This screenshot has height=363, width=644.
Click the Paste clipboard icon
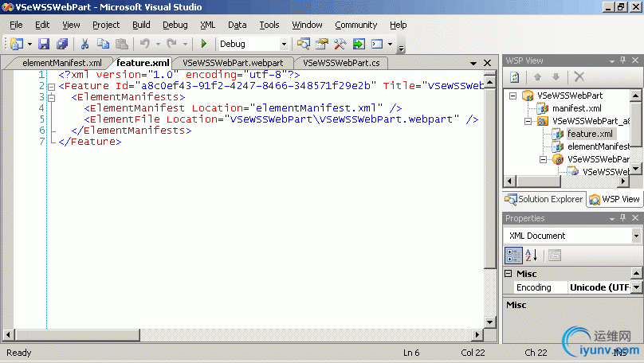coord(121,44)
